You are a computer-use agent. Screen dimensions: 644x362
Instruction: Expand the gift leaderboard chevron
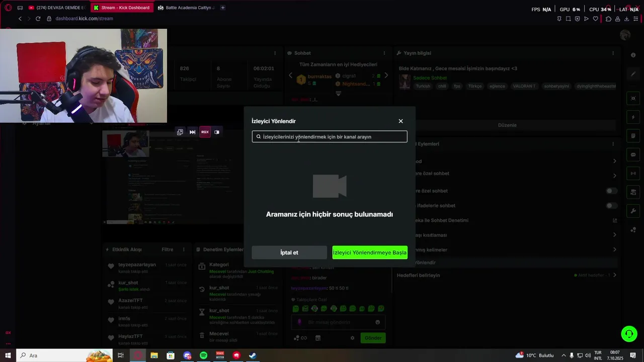338,93
